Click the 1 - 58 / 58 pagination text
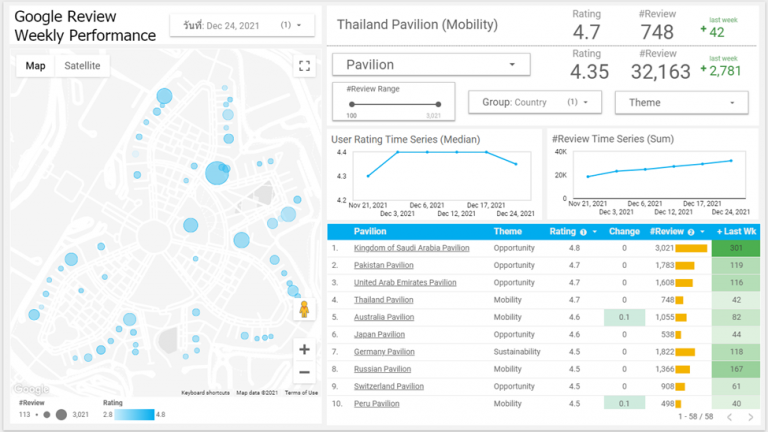Image resolution: width=768 pixels, height=432 pixels. tap(696, 417)
